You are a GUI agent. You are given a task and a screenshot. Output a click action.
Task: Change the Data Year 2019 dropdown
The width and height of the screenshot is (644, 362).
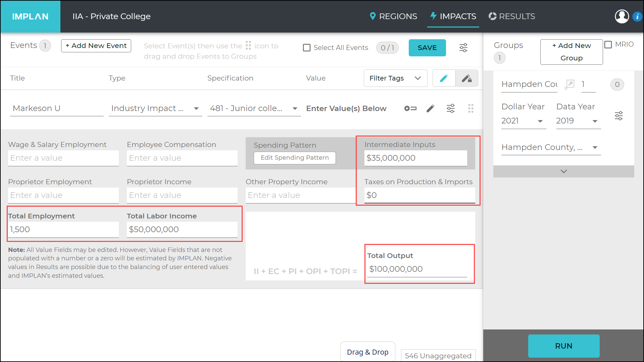pyautogui.click(x=578, y=121)
